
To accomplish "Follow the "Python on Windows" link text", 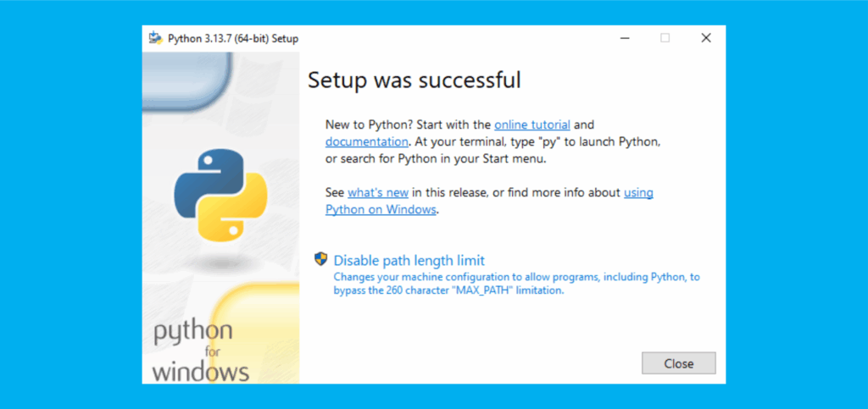I will coord(381,209).
